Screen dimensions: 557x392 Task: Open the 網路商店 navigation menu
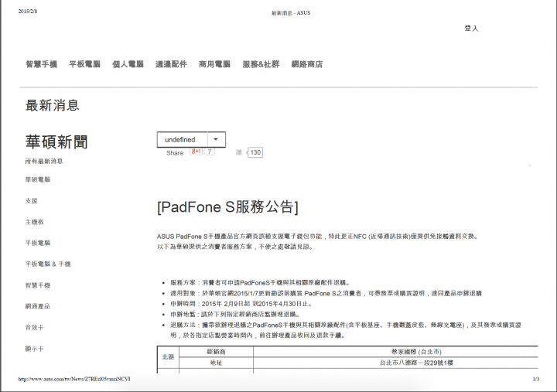click(307, 64)
